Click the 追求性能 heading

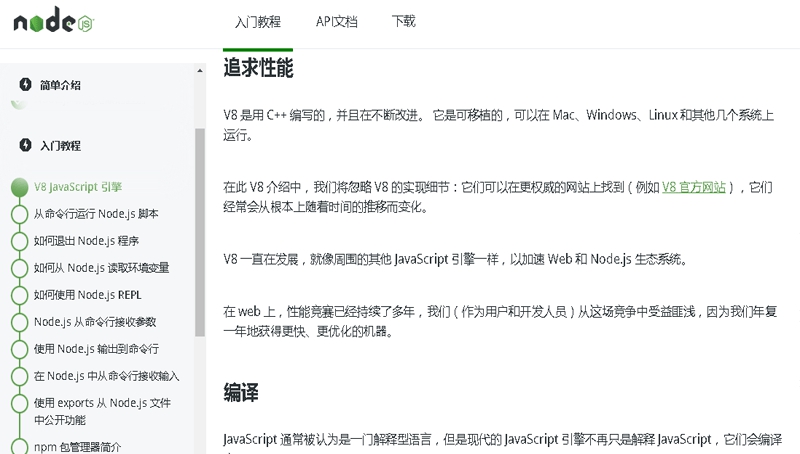coord(258,68)
